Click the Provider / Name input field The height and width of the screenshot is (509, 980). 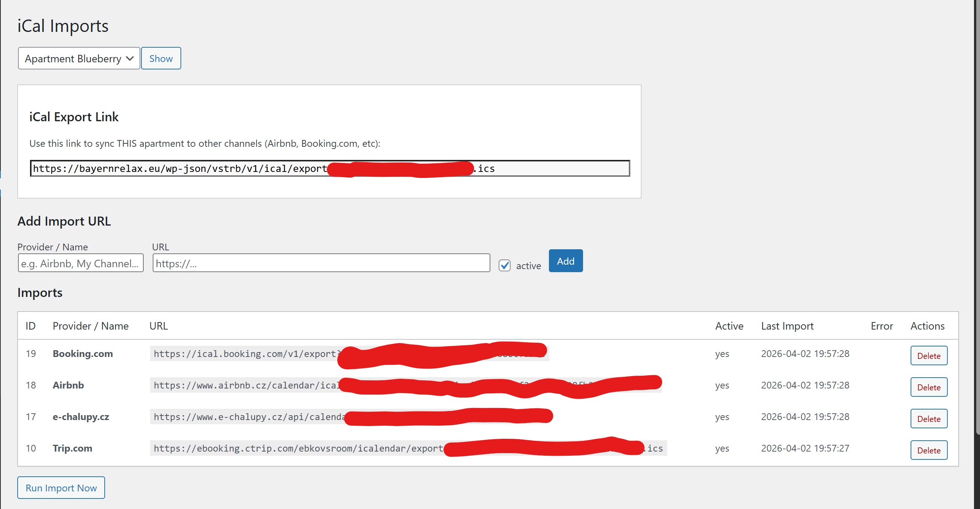80,263
